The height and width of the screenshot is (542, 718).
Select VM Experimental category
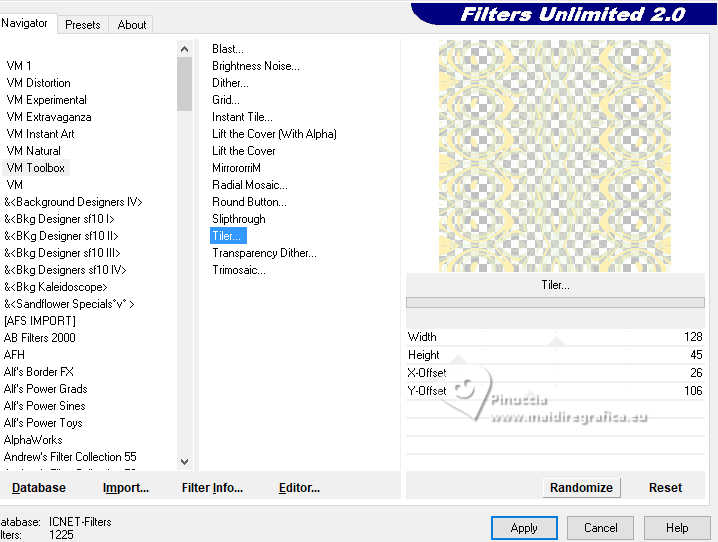(46, 100)
